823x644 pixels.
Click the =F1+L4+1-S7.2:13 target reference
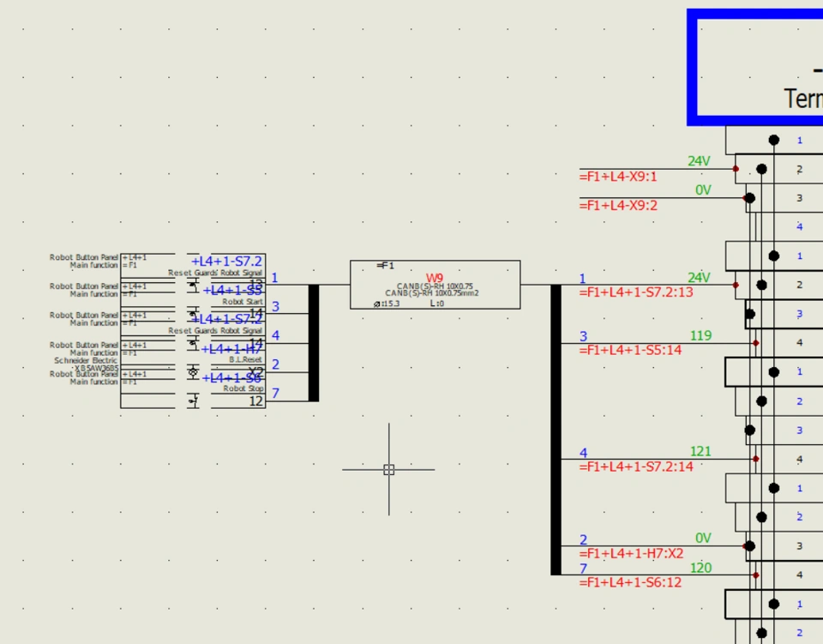tap(636, 292)
